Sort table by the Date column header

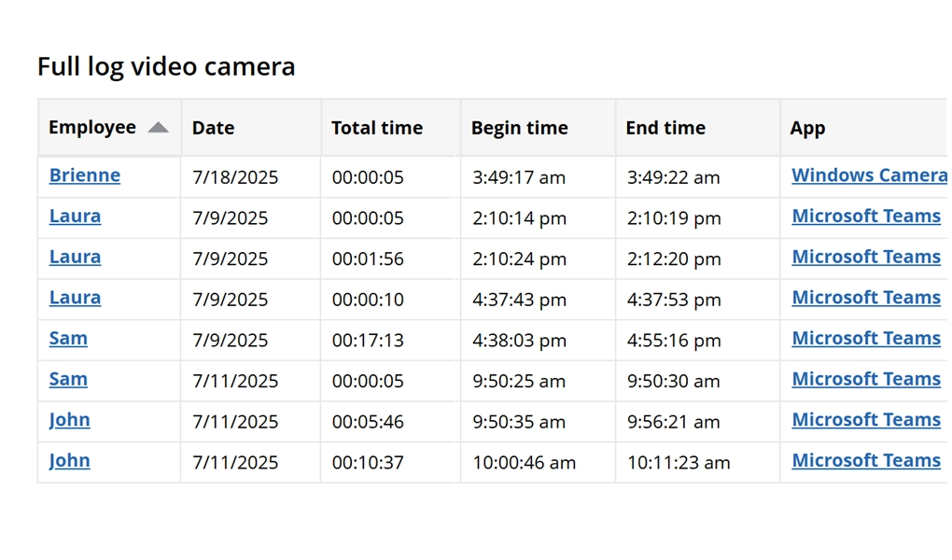tap(213, 128)
